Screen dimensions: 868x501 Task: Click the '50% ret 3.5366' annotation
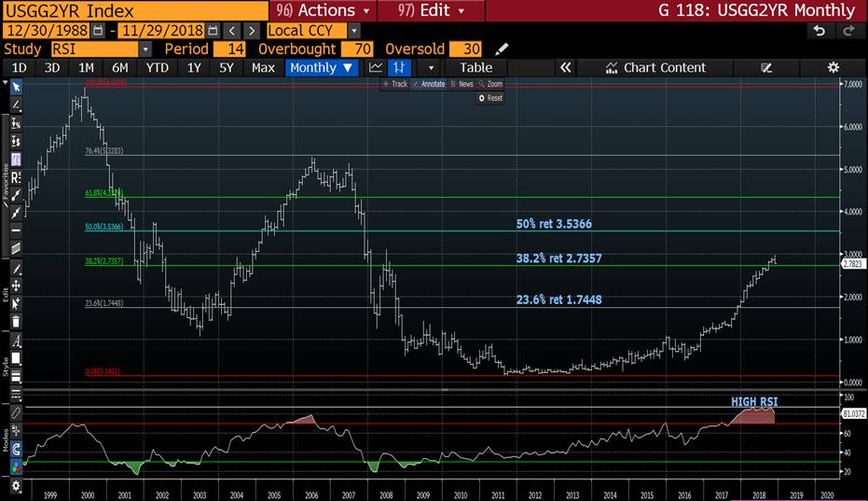[554, 224]
